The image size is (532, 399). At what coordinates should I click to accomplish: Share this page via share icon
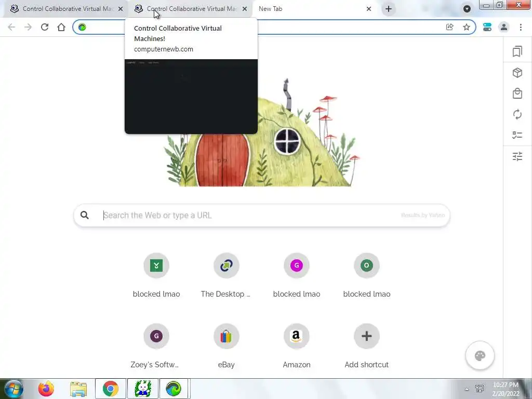tap(449, 27)
